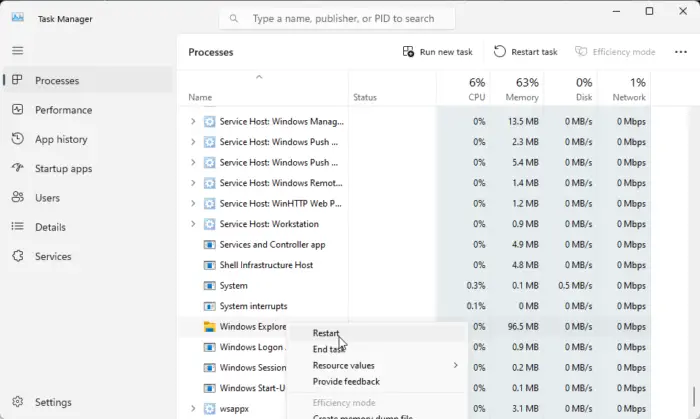Image resolution: width=700 pixels, height=419 pixels.
Task: Open Resource values submenu
Action: click(x=377, y=365)
